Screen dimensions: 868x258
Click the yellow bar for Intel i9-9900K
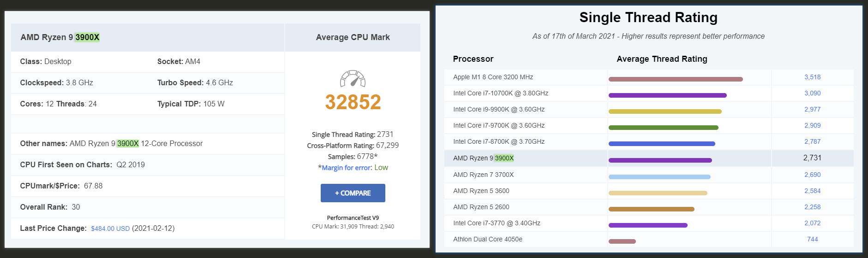tap(665, 111)
